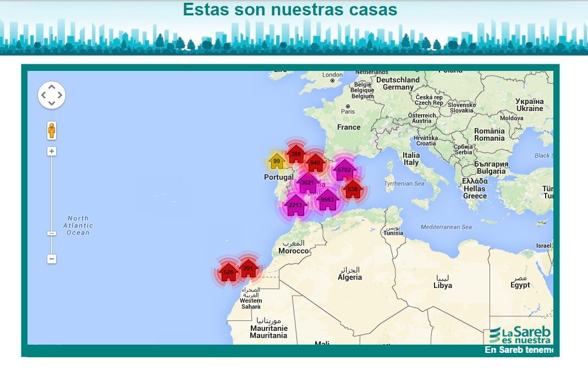The height and width of the screenshot is (371, 588).
Task: Click the magenta house marker labeled 9563
Action: coord(327,200)
